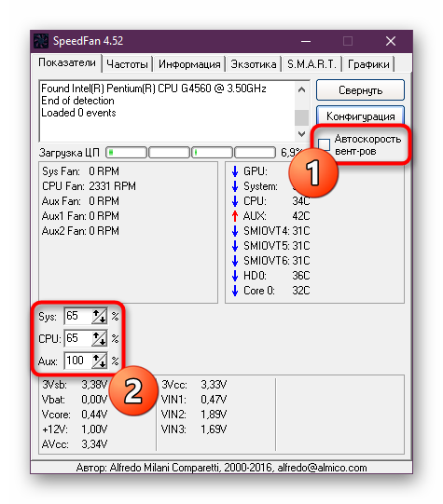Click the +12V 1,00V voltage reading

[x=75, y=429]
